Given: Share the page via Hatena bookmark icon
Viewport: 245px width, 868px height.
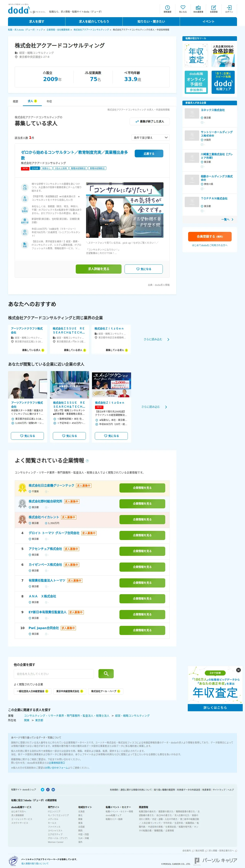Looking at the screenshot, I should 53,789.
